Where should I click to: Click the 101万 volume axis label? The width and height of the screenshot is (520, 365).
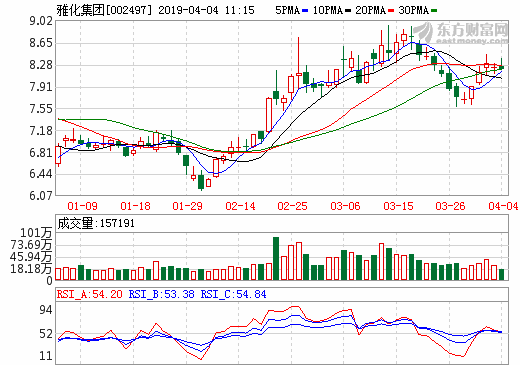pyautogui.click(x=36, y=233)
